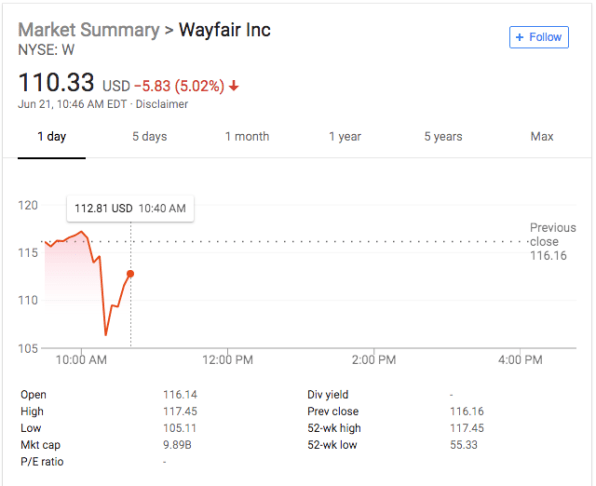Show the 1 year chart range
Viewport: 596px width, 486px height.
click(345, 136)
